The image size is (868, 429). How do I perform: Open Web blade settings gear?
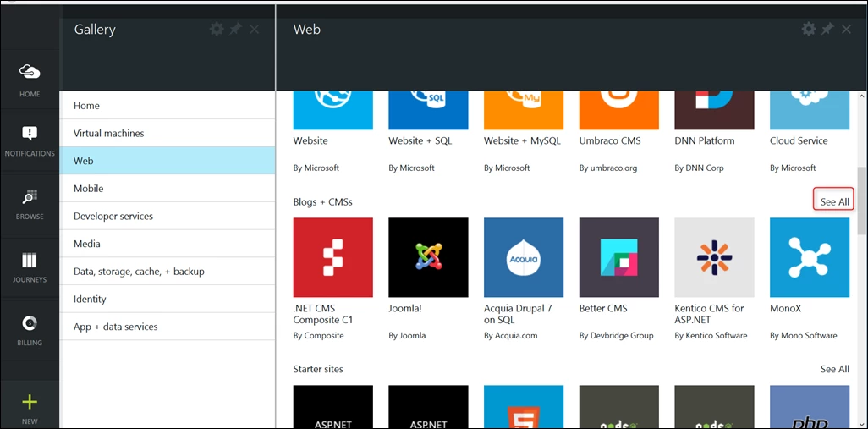(x=809, y=30)
